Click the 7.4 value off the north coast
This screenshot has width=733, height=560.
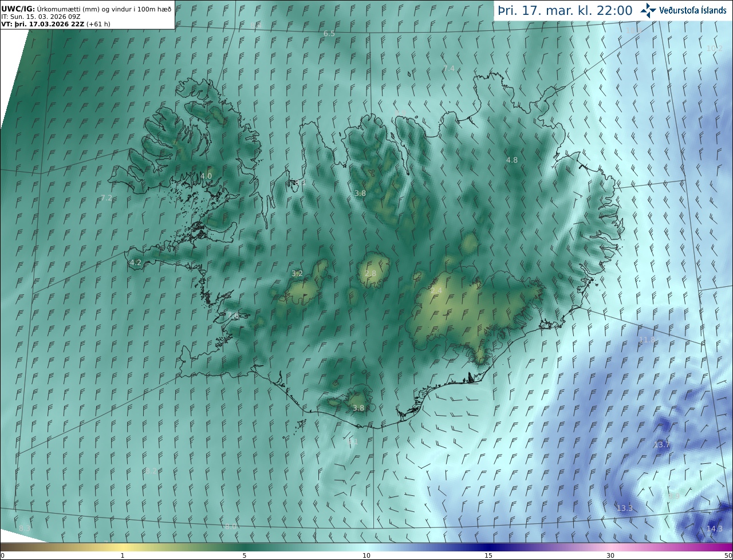(x=449, y=69)
